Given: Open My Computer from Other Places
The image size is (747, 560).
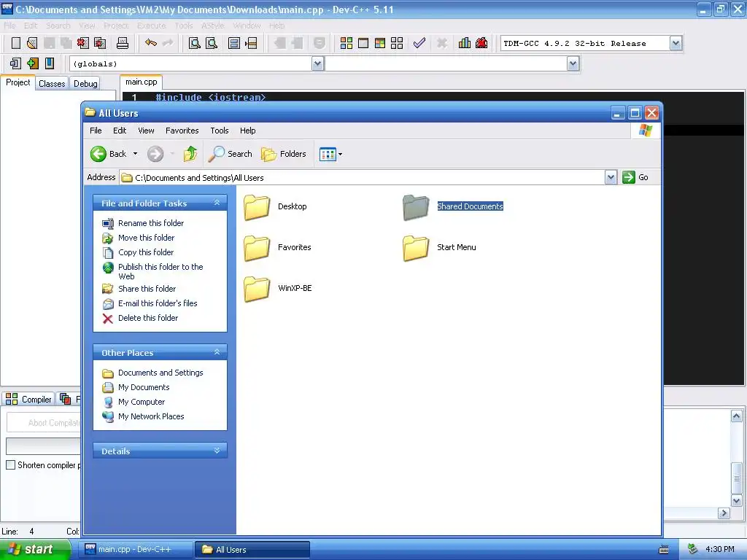Looking at the screenshot, I should click(142, 402).
